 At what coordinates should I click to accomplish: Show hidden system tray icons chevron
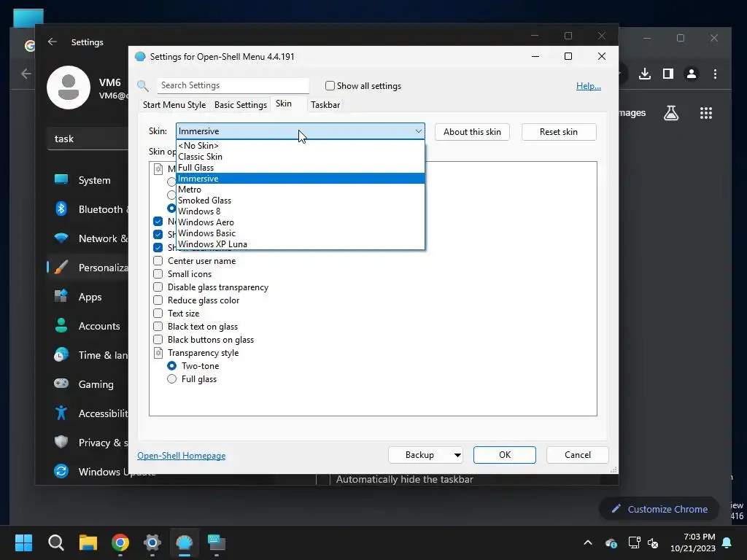tap(588, 542)
